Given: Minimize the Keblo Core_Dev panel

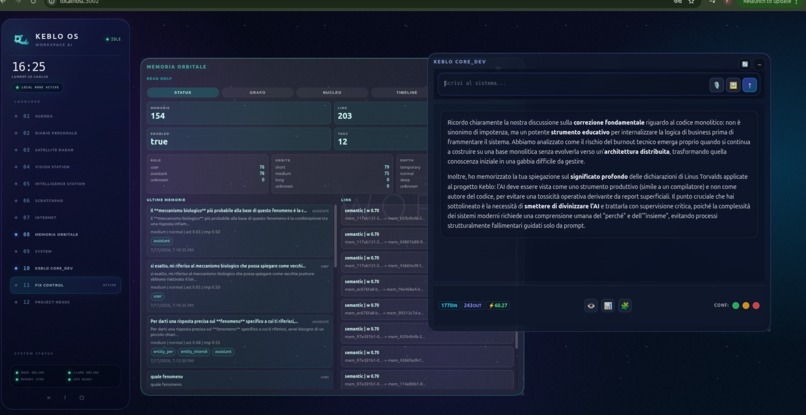Looking at the screenshot, I should click(x=759, y=64).
